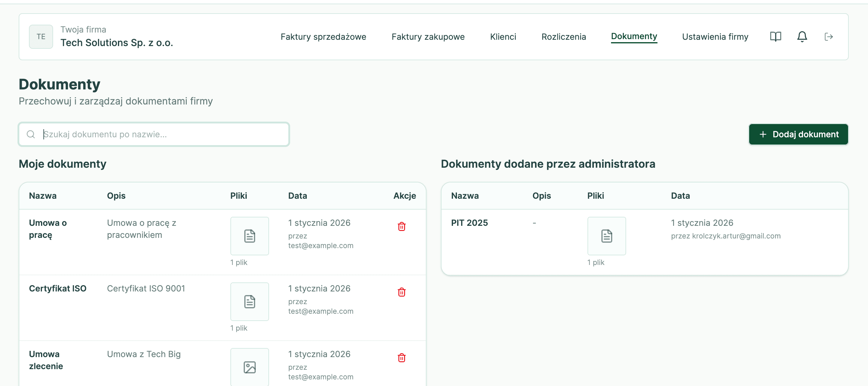Click the TE company avatar
The image size is (868, 386).
click(41, 37)
